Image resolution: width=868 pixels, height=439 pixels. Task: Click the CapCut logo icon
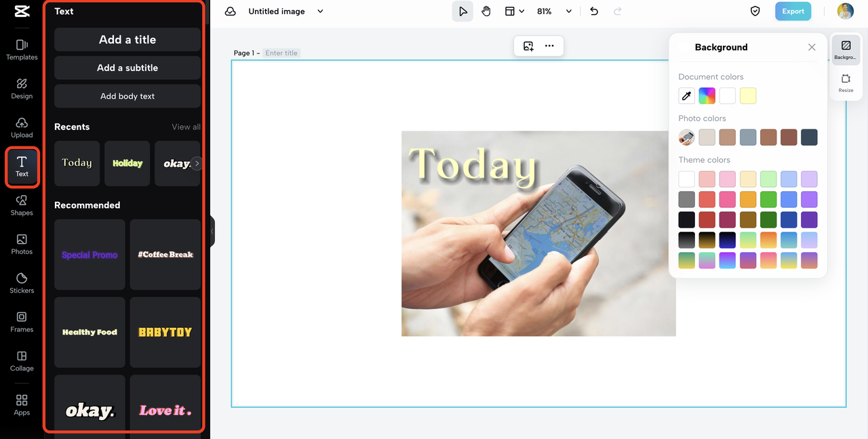22,12
